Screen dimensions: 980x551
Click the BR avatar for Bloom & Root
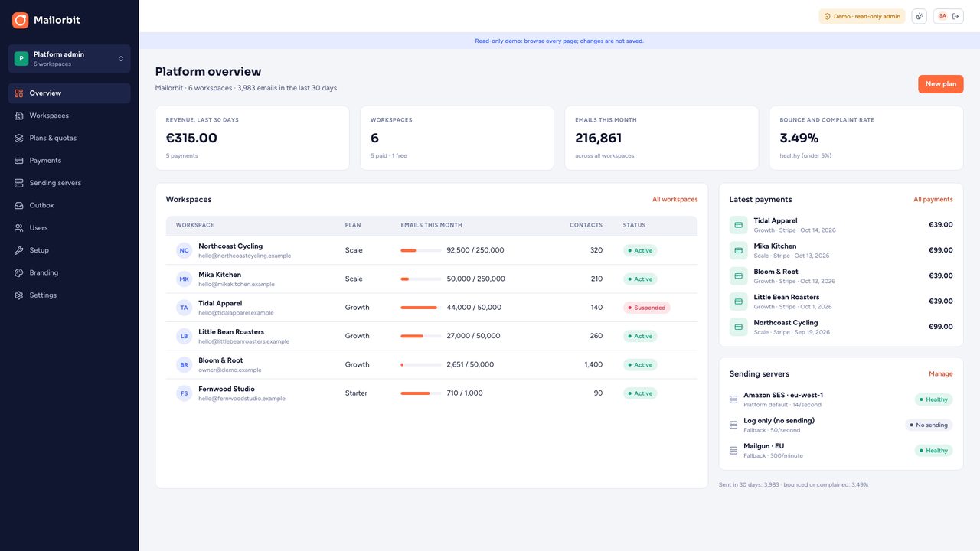[184, 365]
